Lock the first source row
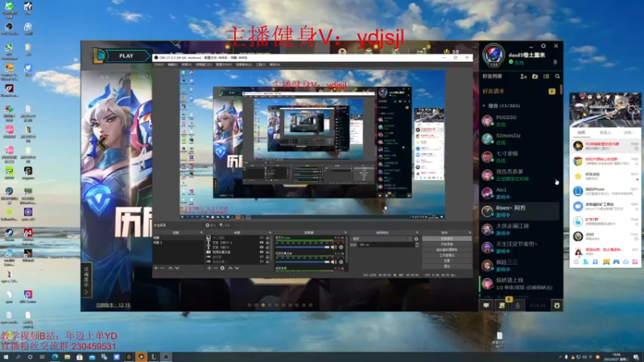Screen dimensions: 644x362 [x=267, y=237]
